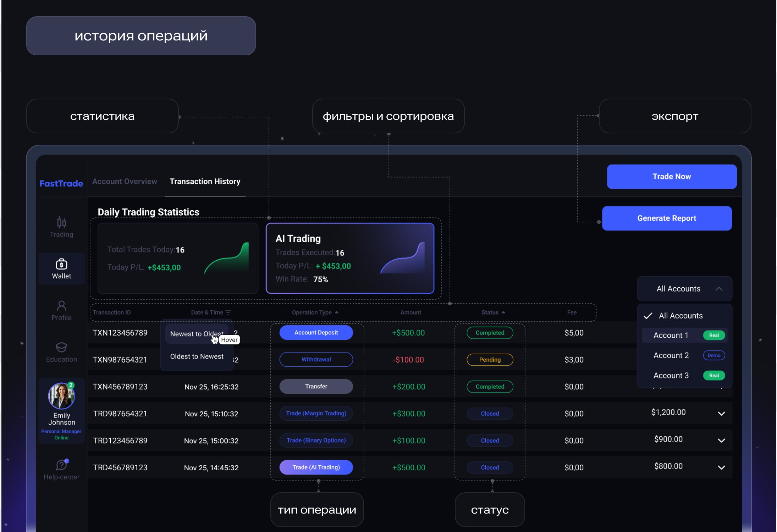Go to Education via graduation cap icon

point(61,347)
